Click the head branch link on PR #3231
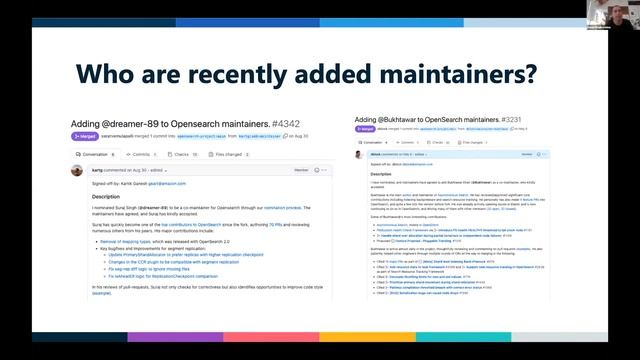 (x=487, y=129)
